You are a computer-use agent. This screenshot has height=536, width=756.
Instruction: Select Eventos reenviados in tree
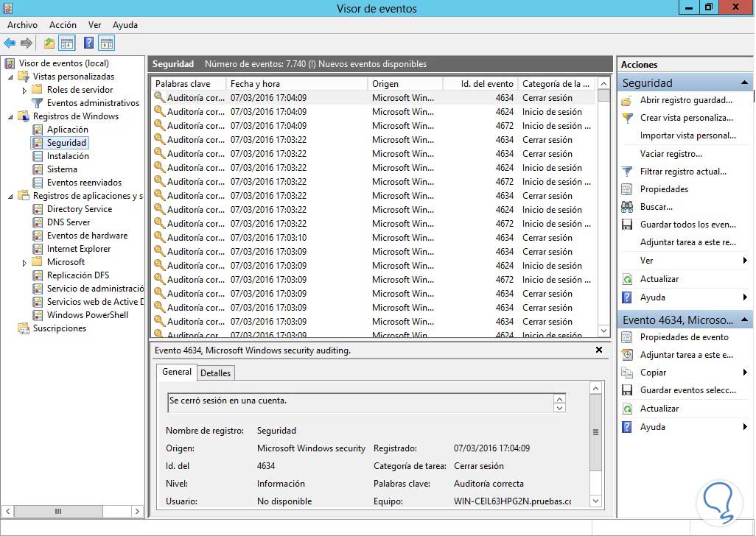(84, 183)
